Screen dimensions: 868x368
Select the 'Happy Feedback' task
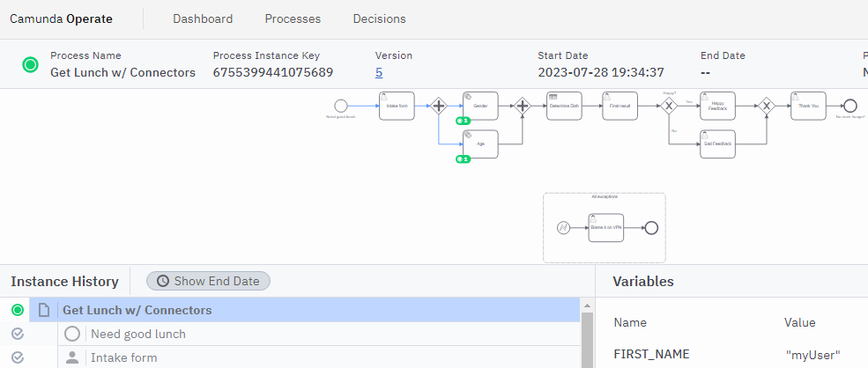717,106
